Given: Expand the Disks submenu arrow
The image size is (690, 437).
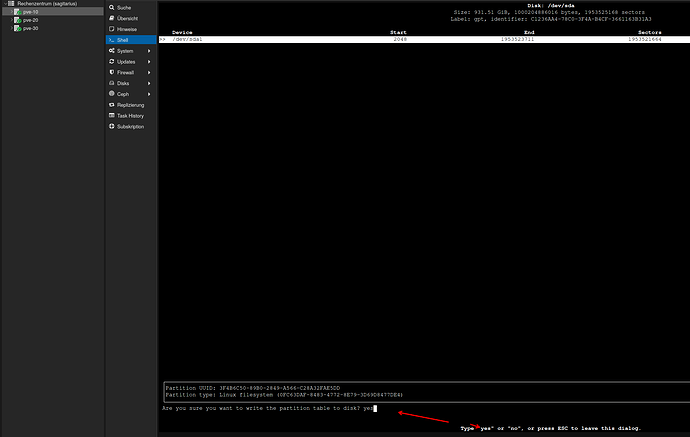Looking at the screenshot, I should pos(149,83).
